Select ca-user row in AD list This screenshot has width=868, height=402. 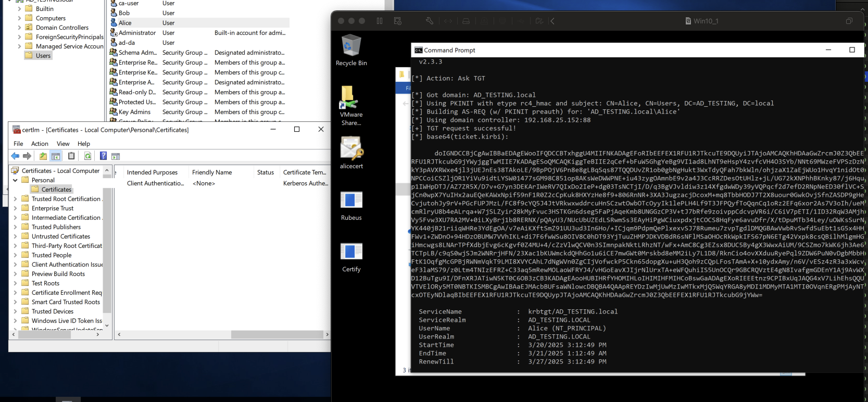coord(199,3)
